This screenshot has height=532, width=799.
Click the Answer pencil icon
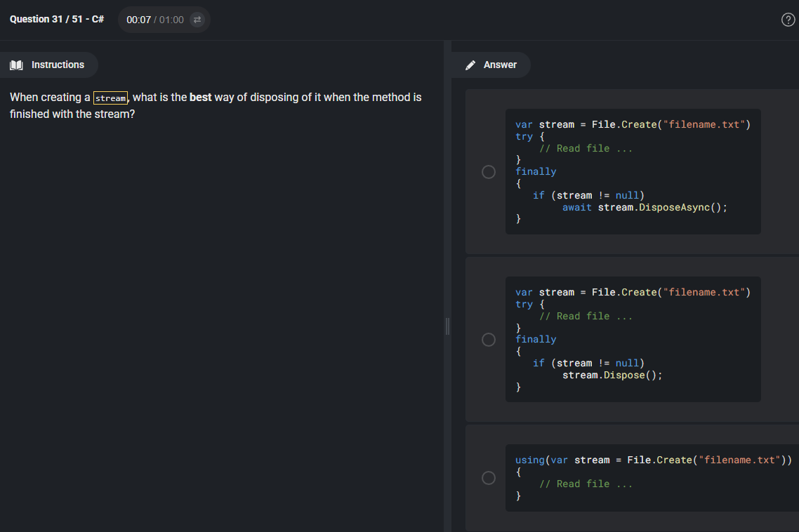[x=470, y=65]
